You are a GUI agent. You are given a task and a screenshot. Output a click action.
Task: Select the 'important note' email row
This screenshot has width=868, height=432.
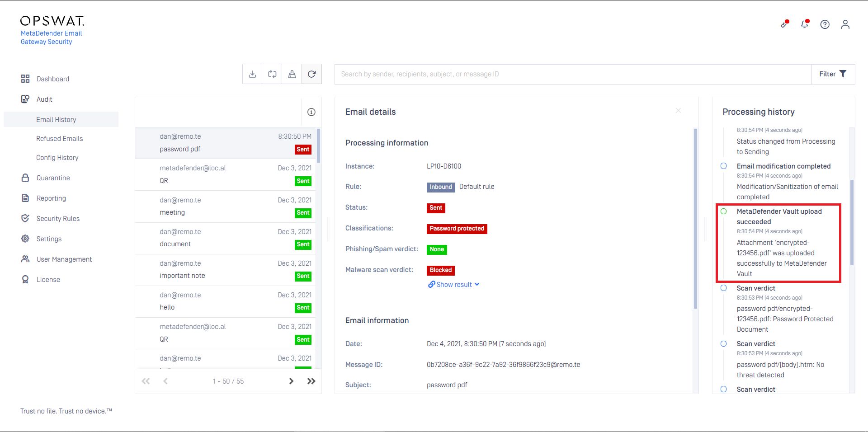(x=226, y=270)
